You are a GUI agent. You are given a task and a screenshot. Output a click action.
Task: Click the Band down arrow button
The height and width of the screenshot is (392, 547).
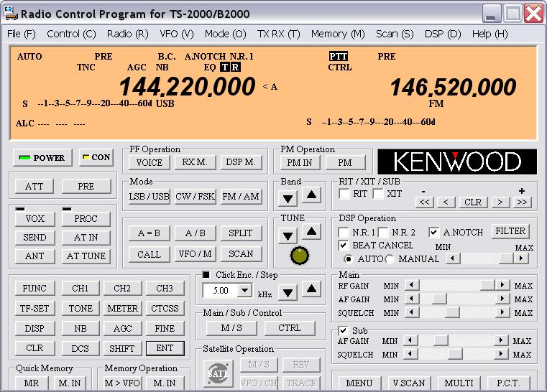tap(288, 199)
